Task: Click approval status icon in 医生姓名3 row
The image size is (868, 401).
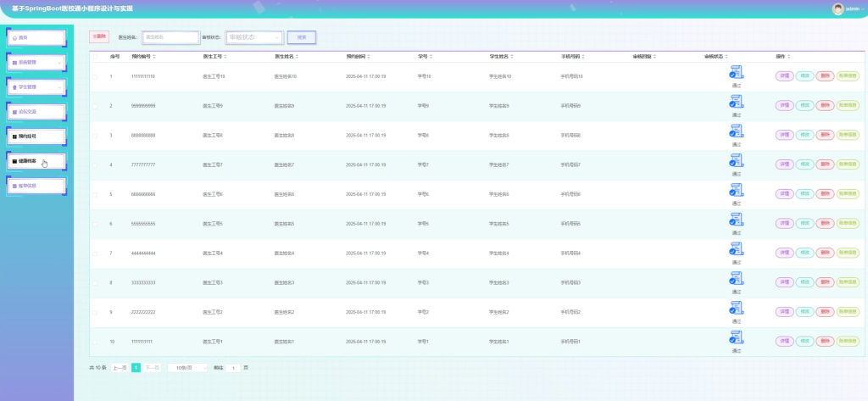Action: coord(737,279)
